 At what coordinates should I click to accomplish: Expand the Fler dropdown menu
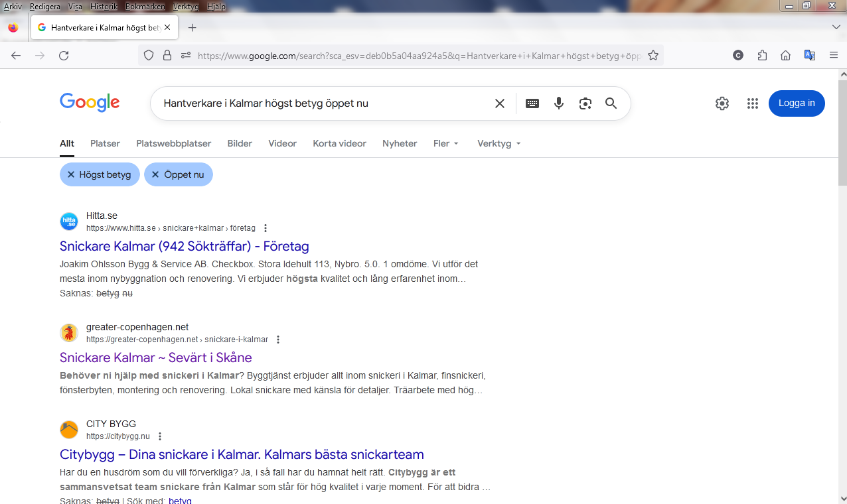(446, 143)
